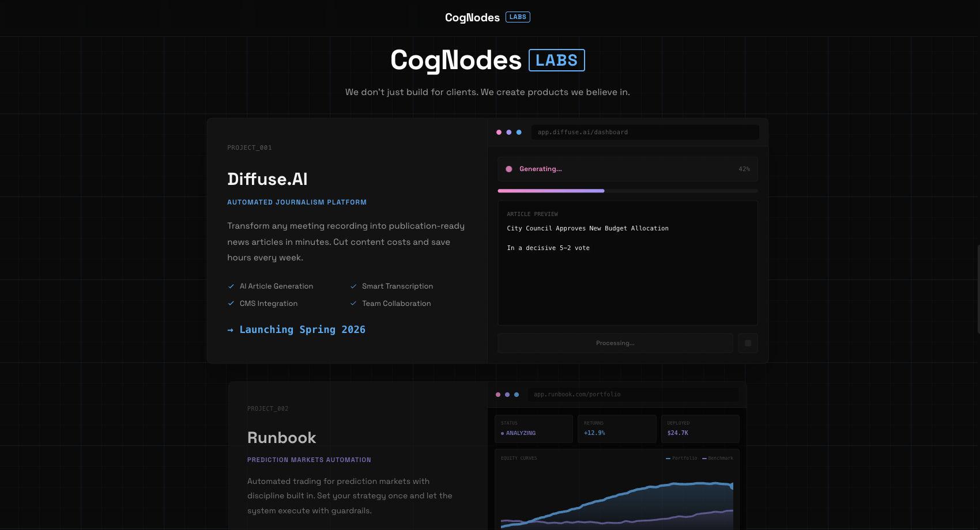The height and width of the screenshot is (530, 980).
Task: Open the Launching Spring 2026 link
Action: click(x=303, y=330)
